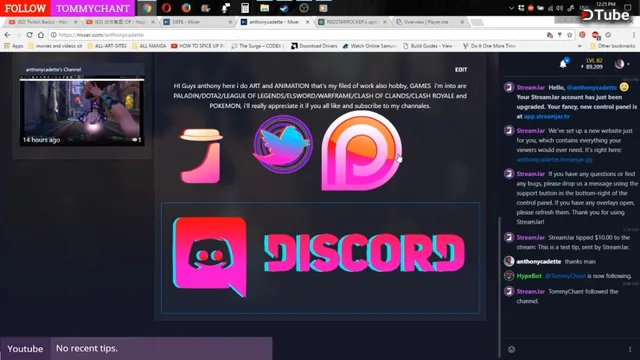The width and height of the screenshot is (640, 360).
Task: Open HOW TO SPICE UP bookmark
Action: (198, 46)
